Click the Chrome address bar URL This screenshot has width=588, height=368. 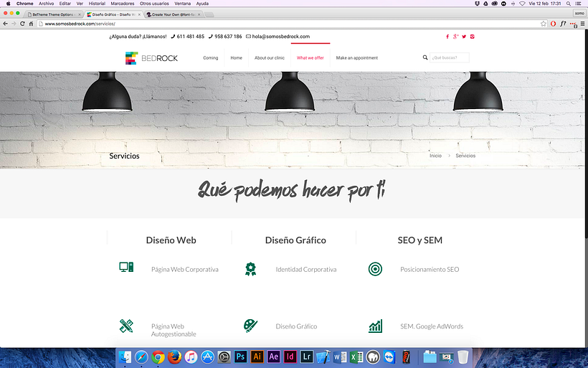click(80, 24)
